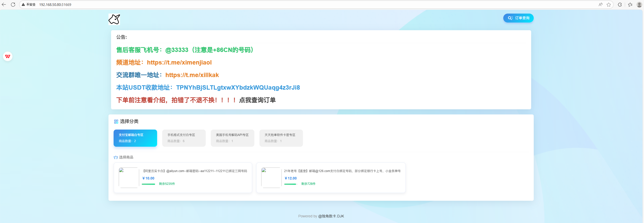Open the read aloud icon in address bar

coord(601,5)
